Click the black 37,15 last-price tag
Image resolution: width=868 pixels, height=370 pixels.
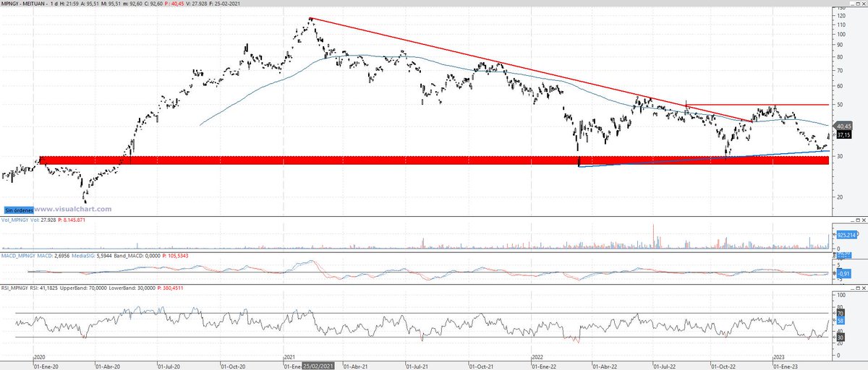[x=843, y=134]
